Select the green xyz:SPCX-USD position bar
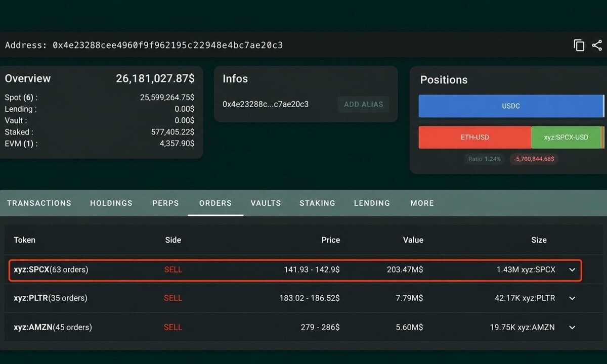 click(x=566, y=137)
